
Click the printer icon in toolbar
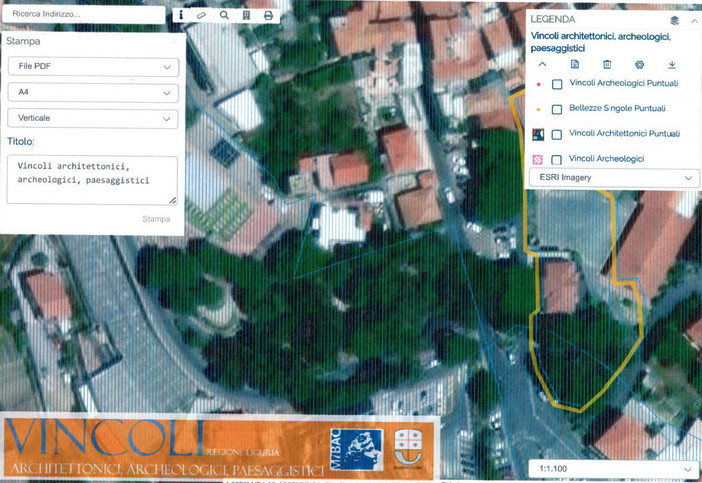coord(268,16)
